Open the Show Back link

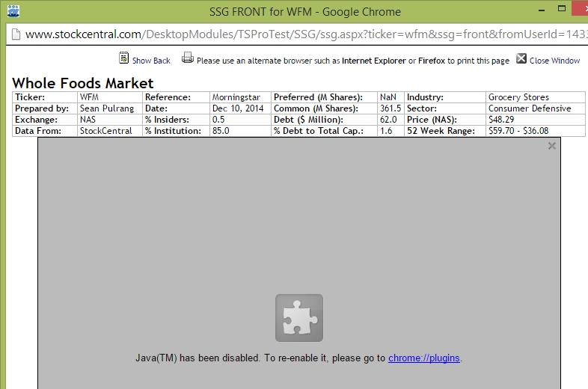(151, 61)
